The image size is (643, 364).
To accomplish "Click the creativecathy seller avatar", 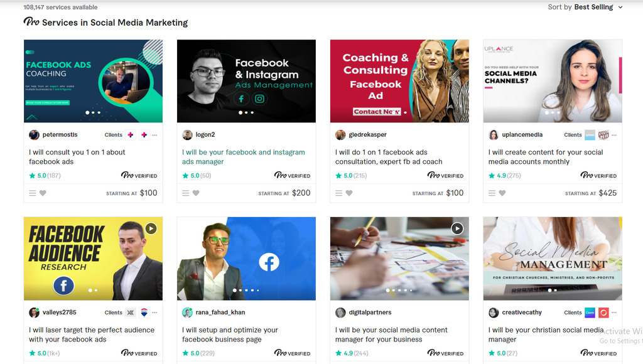I will coord(494,313).
